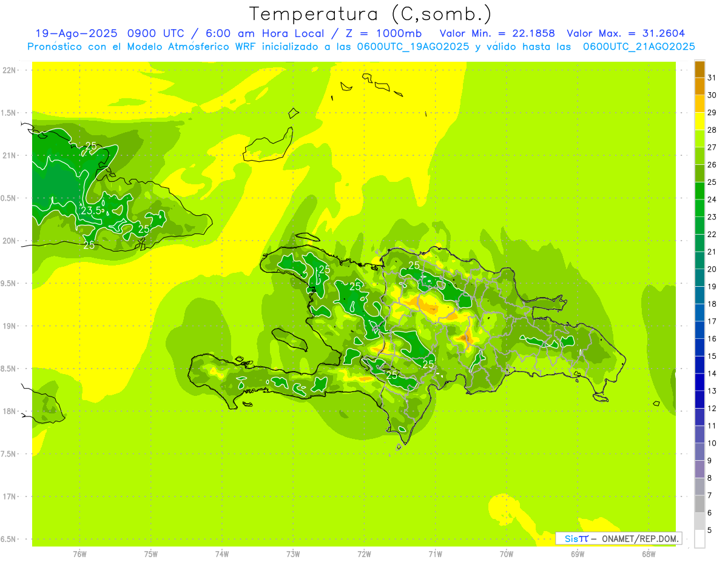
Task: Select the teal legend segment between 19 and 20
Action: click(699, 278)
